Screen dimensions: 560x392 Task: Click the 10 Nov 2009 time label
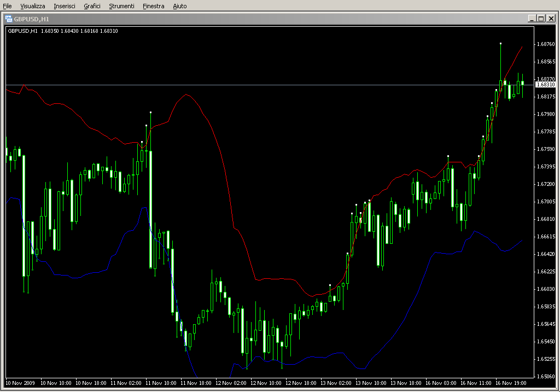20,383
